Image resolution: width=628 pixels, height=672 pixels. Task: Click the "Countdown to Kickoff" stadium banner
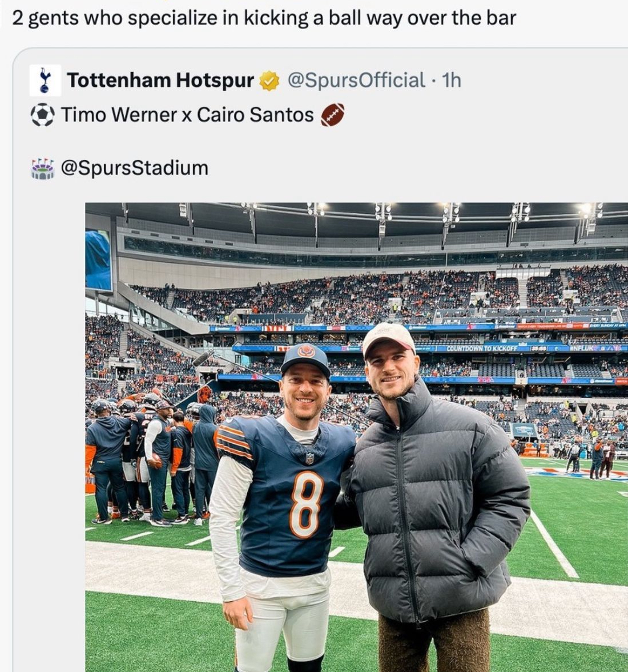tap(481, 348)
